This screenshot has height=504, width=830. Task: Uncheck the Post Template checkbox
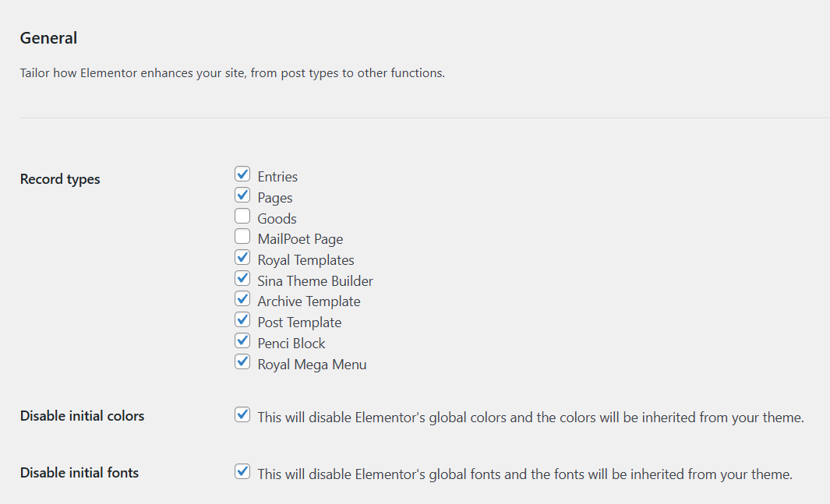(x=242, y=320)
